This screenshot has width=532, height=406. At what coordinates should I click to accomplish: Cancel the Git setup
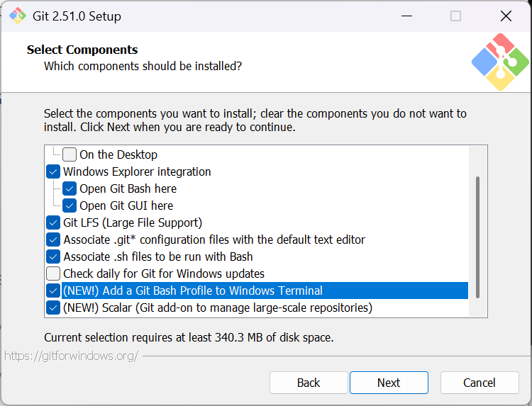(x=480, y=383)
